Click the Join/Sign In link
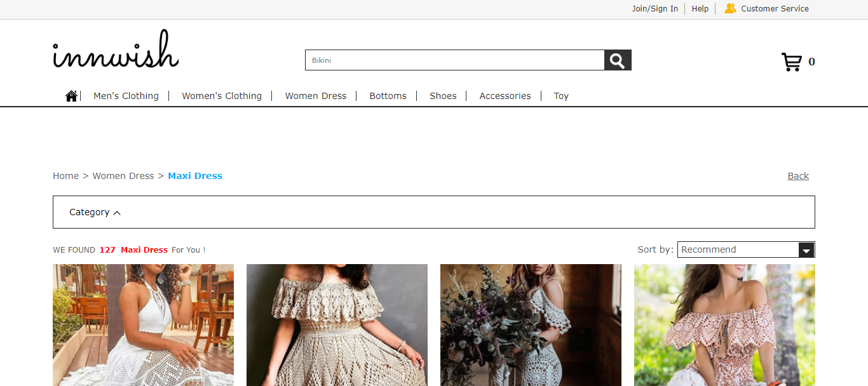This screenshot has height=386, width=868. click(654, 9)
